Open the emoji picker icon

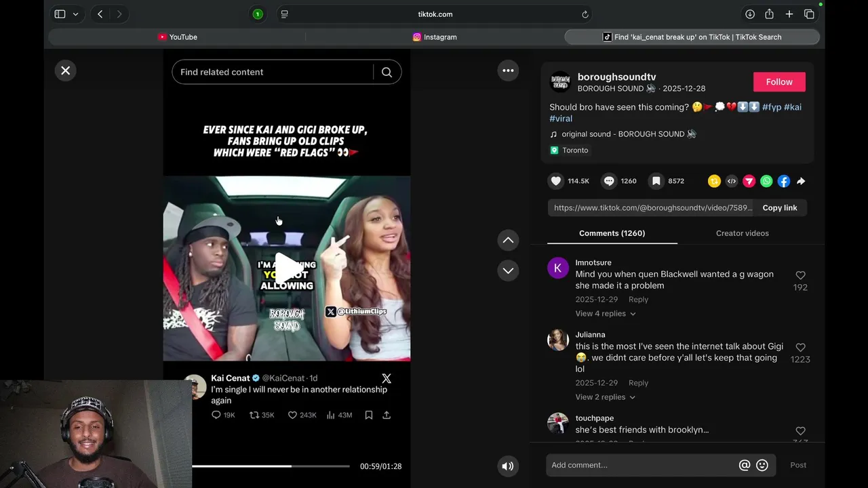[x=762, y=465]
